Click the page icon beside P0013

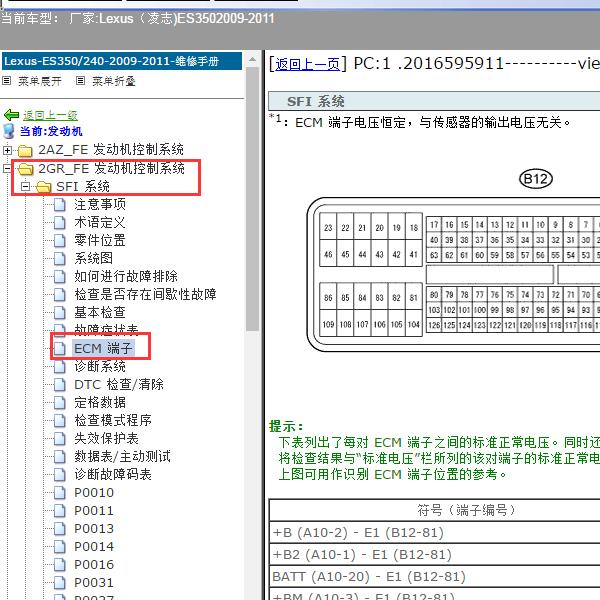tap(59, 528)
